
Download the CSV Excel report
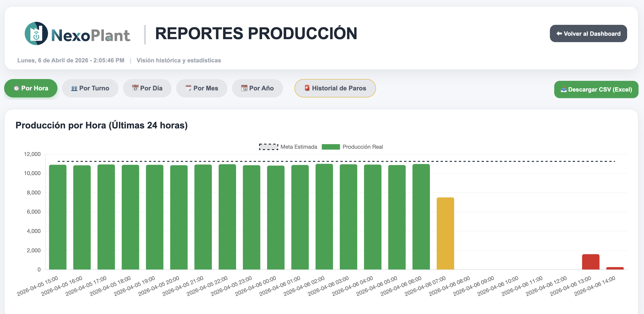tap(596, 89)
